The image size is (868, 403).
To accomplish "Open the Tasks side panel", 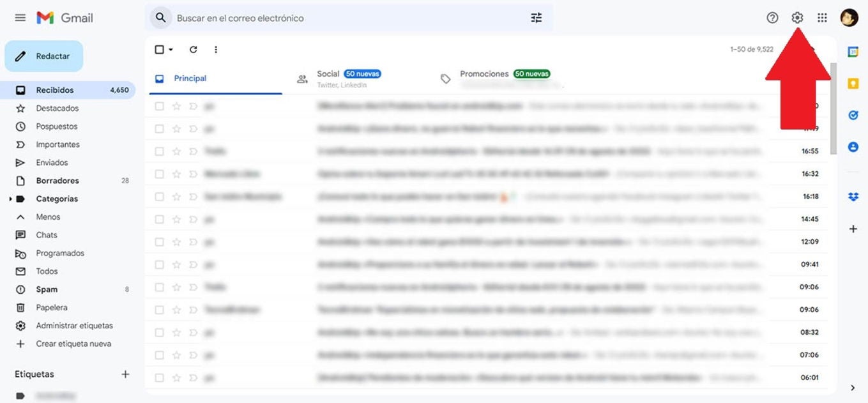I will click(x=853, y=115).
